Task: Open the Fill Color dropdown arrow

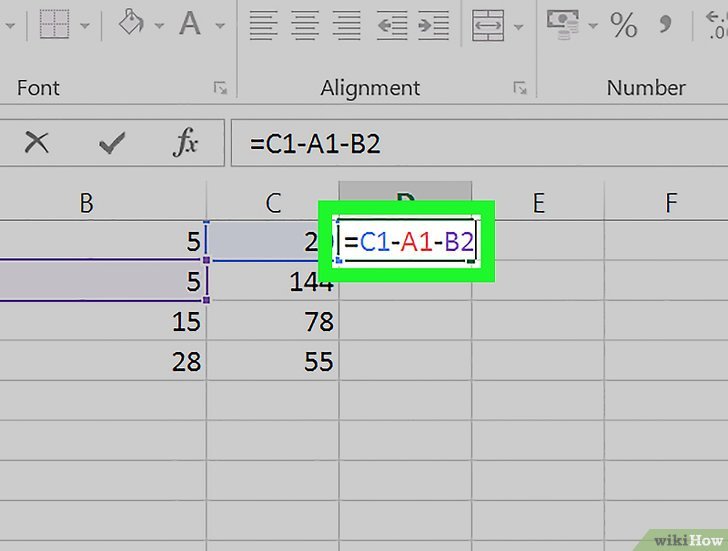Action: point(159,25)
